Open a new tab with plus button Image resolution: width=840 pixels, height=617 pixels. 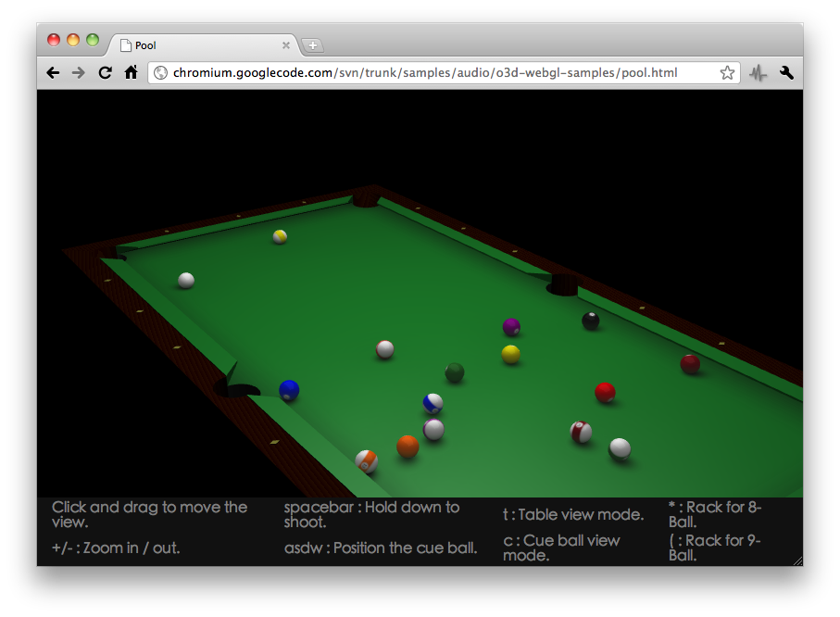click(313, 45)
